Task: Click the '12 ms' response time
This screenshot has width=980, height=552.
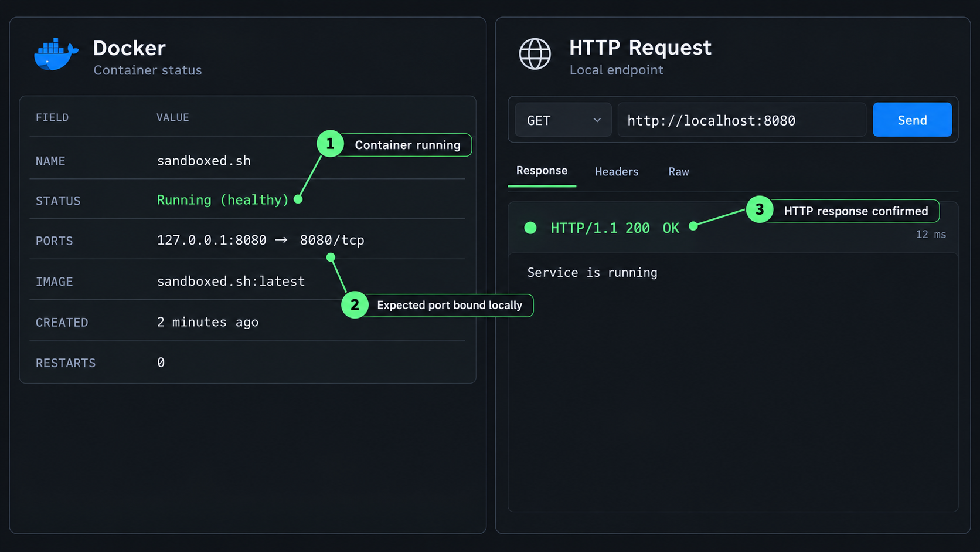Action: (931, 235)
